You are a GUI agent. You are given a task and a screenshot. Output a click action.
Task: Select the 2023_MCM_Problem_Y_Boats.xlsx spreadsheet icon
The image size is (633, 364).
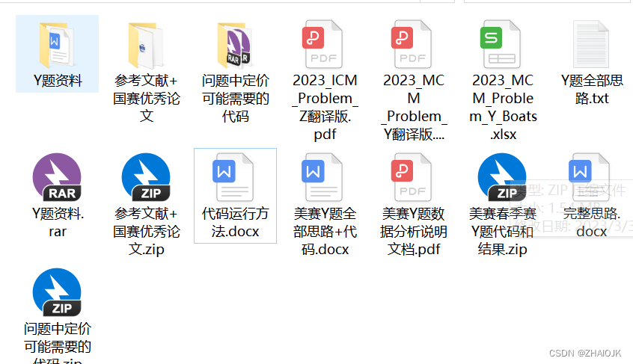pos(500,44)
